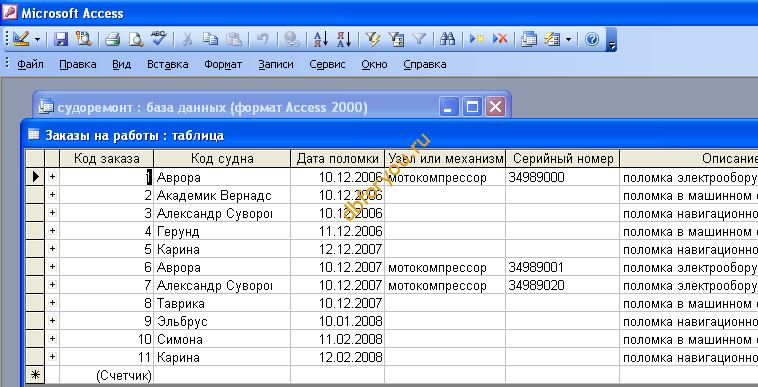Click serial number cell 34989001
This screenshot has width=758, height=387.
(x=562, y=267)
